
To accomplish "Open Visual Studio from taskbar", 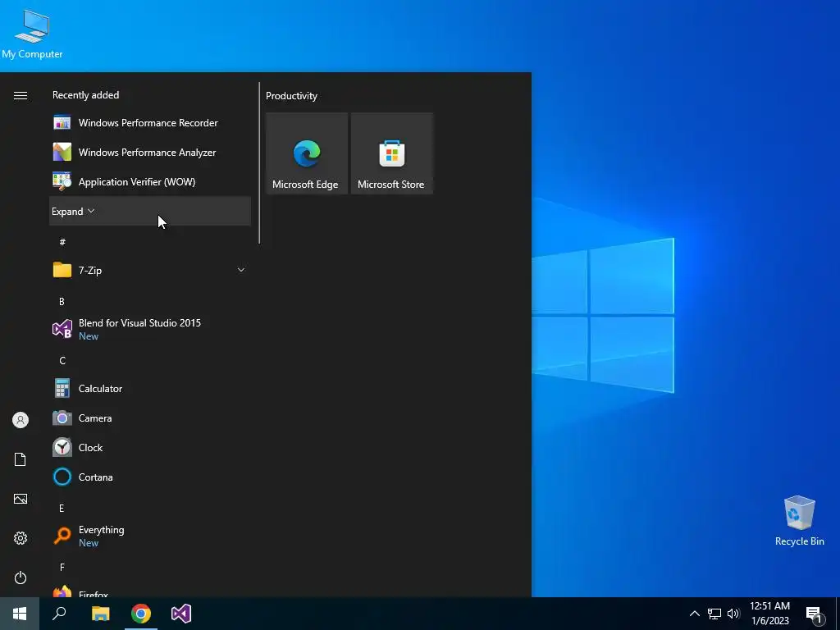I will [x=181, y=614].
